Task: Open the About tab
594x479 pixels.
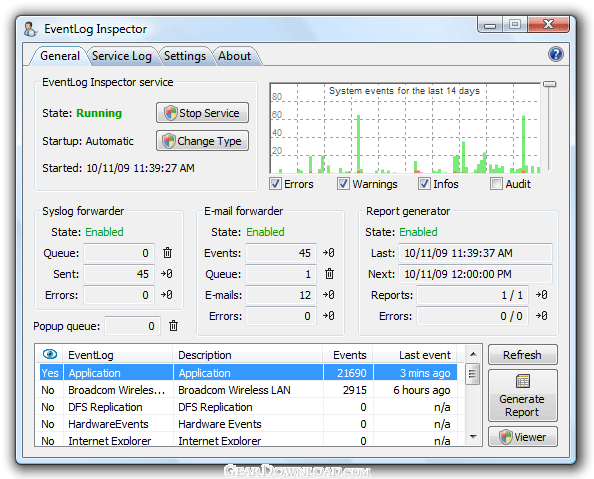Action: coord(234,56)
